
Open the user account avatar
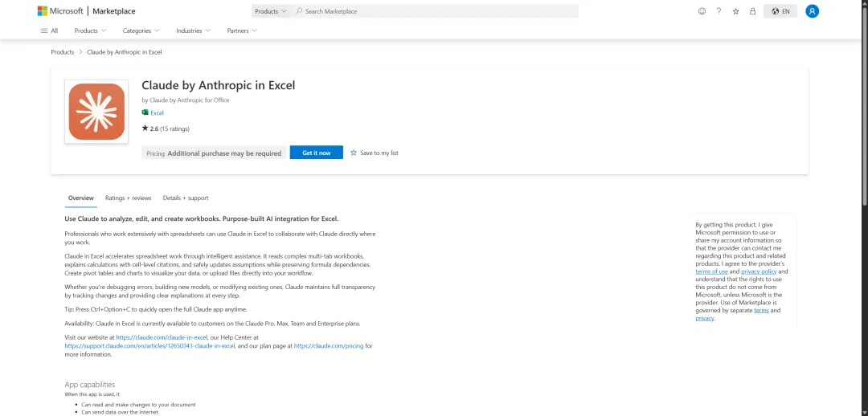(812, 11)
